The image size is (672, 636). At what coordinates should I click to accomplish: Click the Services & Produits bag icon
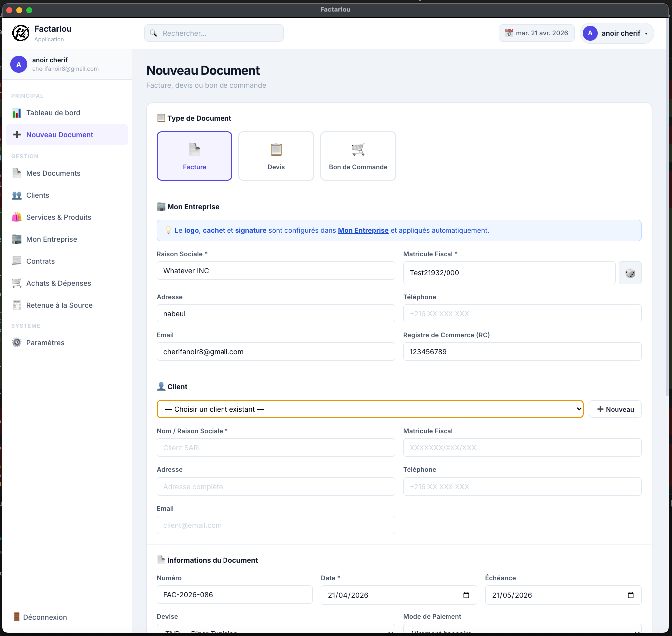(17, 217)
